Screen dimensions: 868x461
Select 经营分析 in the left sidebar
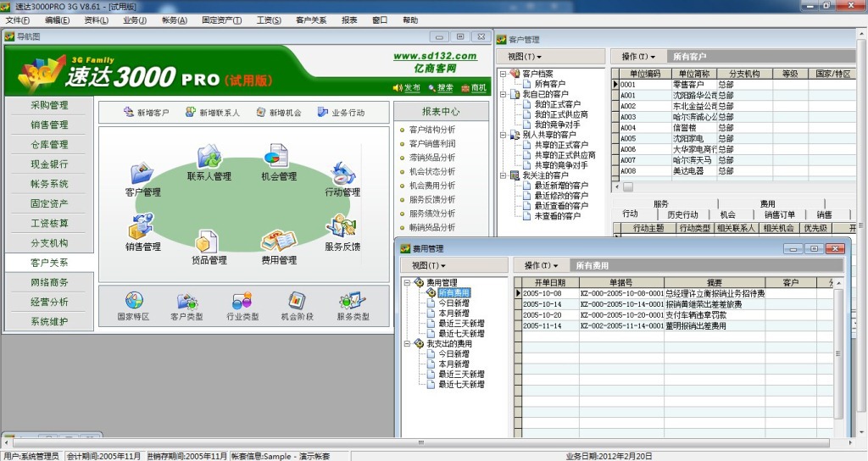(49, 303)
